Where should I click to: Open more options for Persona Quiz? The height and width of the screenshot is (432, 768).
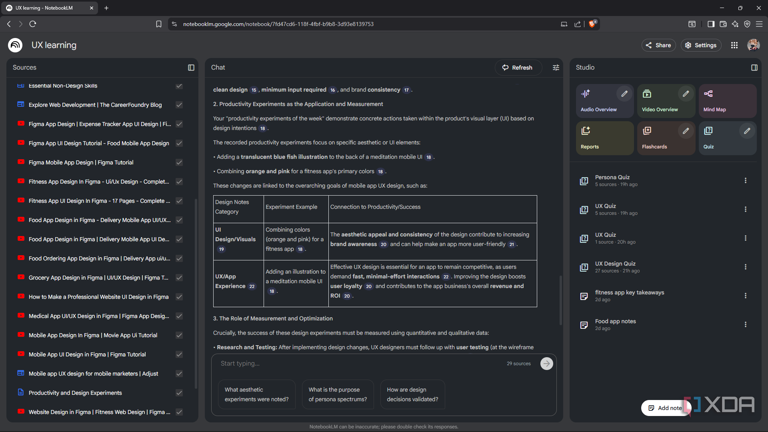745,181
